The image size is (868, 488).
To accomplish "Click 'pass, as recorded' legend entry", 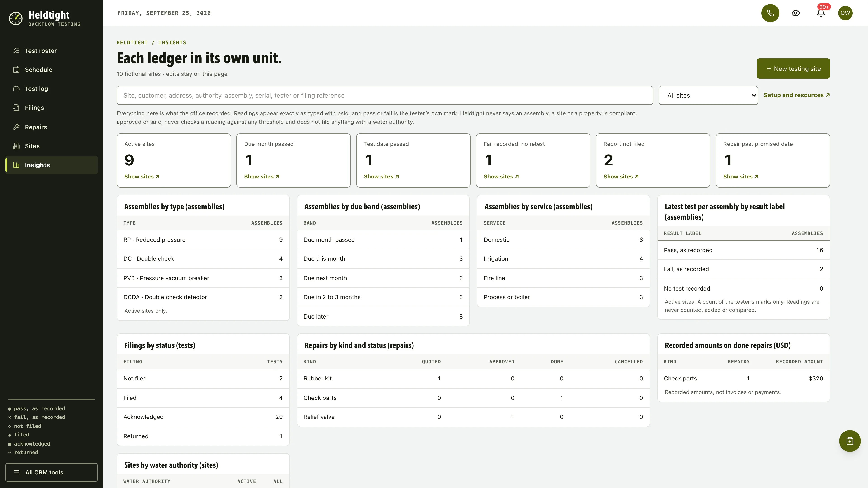I will point(36,408).
